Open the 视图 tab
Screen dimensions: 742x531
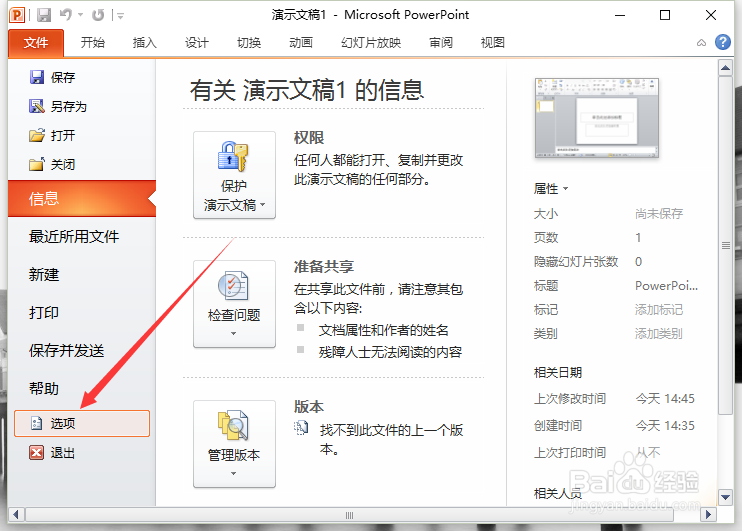[x=493, y=43]
